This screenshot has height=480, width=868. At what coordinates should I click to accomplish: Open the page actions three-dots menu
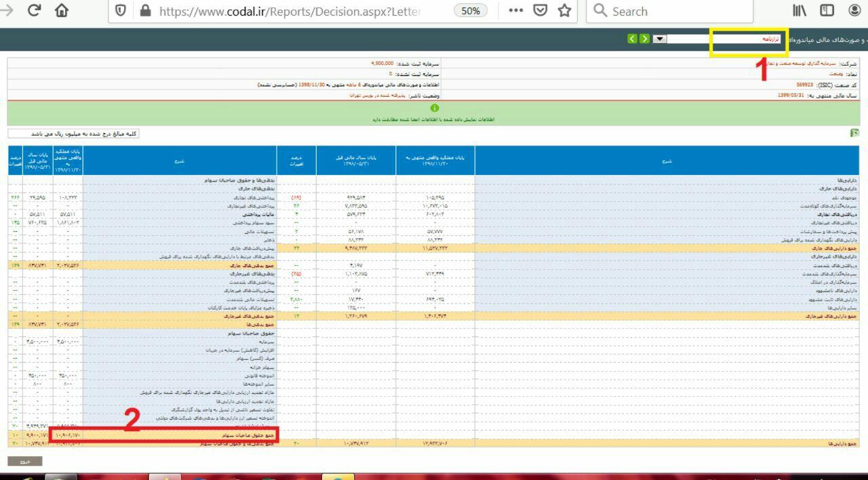(515, 11)
